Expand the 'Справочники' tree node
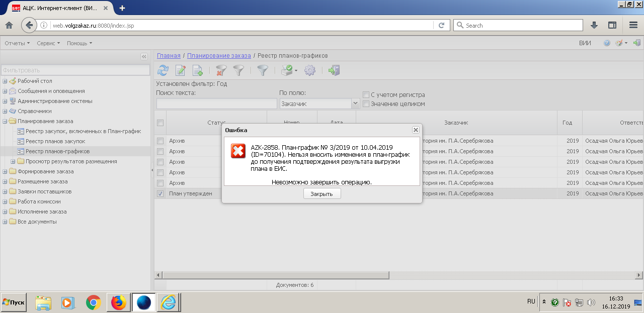 tap(5, 111)
